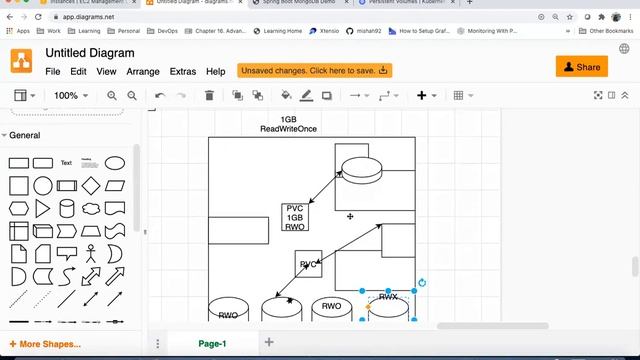The image size is (640, 360).
Task: Select the PVC 1GB RWO box
Action: tap(295, 217)
